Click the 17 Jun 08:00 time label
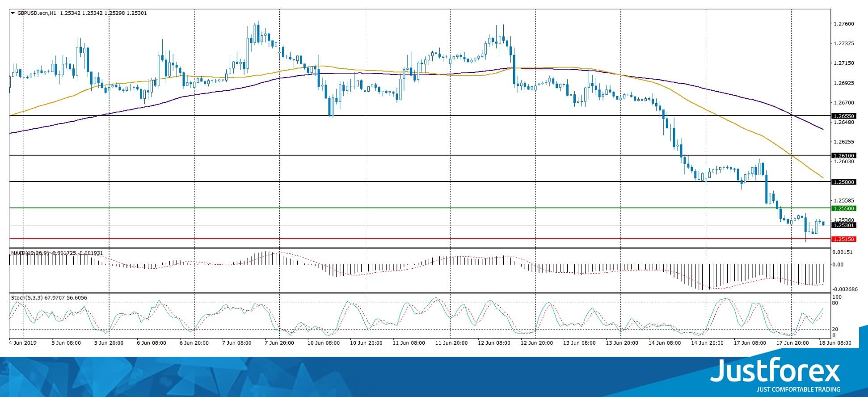The width and height of the screenshot is (868, 397). click(749, 343)
